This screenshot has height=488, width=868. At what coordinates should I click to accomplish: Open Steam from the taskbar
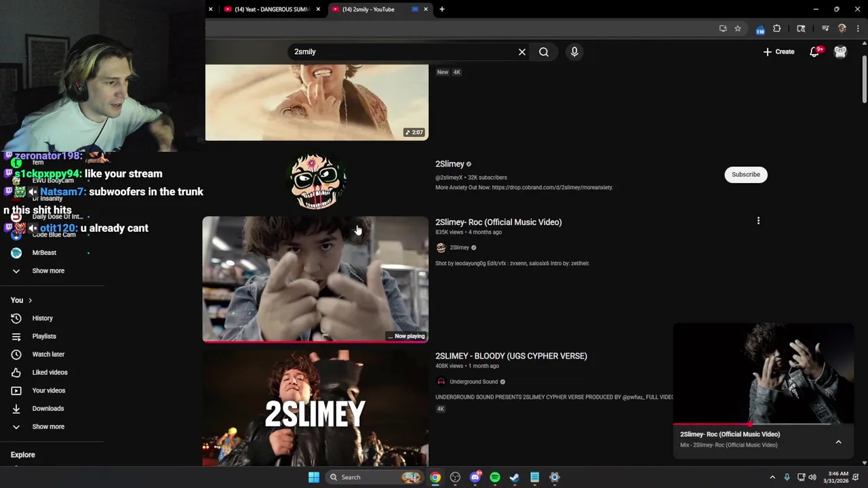point(515,477)
